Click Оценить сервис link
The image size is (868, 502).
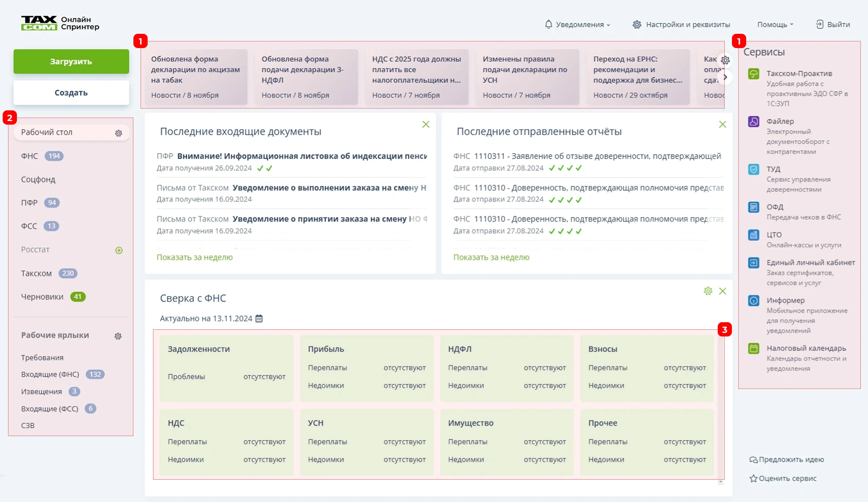click(x=783, y=478)
